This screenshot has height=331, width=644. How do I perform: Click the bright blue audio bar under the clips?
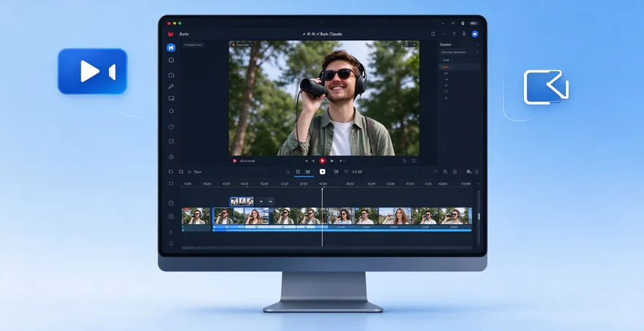[342, 230]
